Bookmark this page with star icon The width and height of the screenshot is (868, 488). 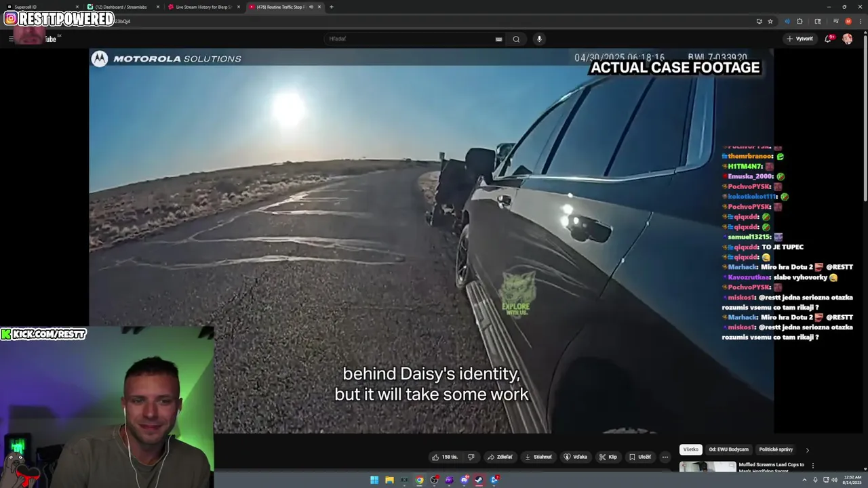point(770,21)
